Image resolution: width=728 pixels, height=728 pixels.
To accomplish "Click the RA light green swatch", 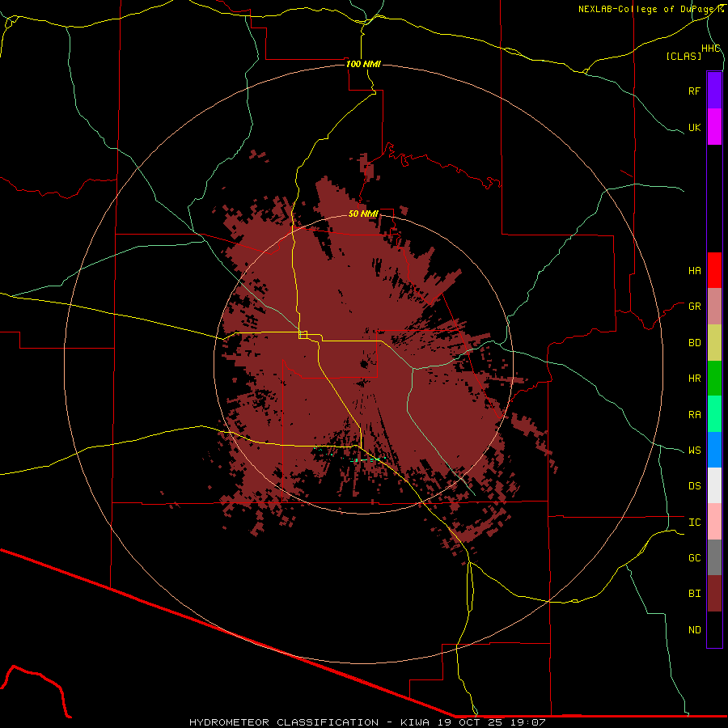I will point(714,414).
